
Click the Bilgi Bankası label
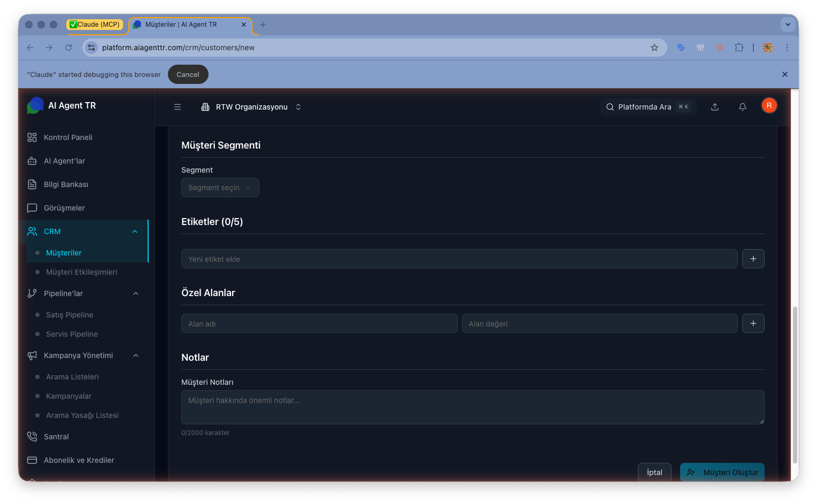(66, 184)
